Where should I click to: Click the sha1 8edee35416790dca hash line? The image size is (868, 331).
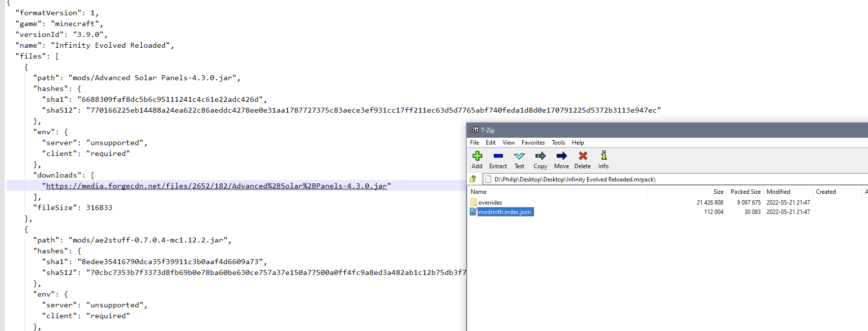(x=154, y=262)
